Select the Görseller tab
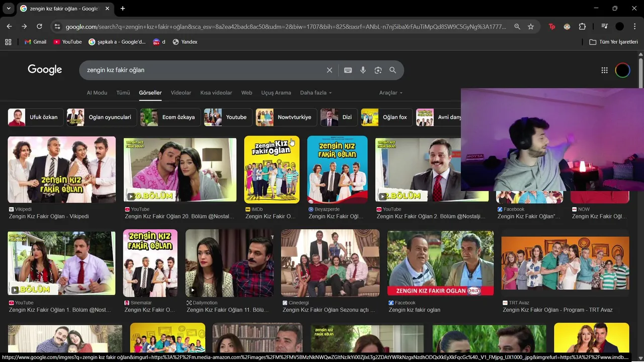This screenshot has height=362, width=644. [150, 93]
